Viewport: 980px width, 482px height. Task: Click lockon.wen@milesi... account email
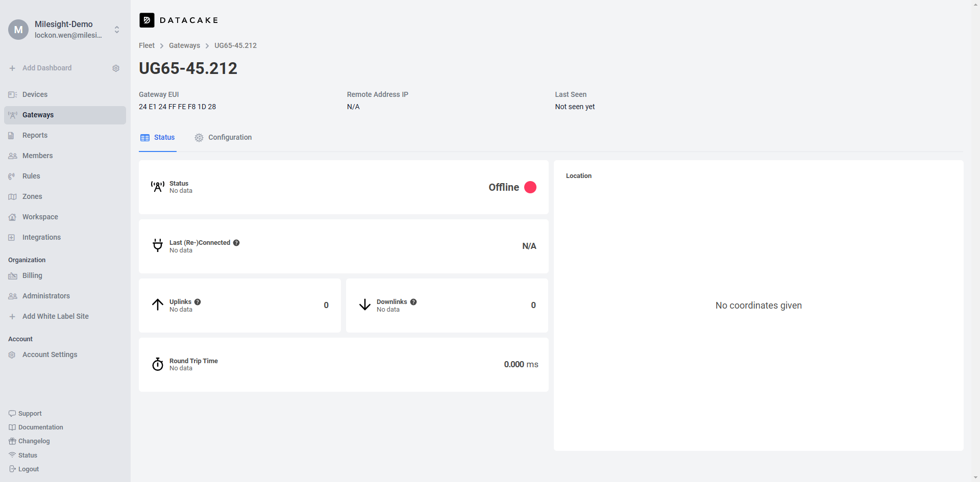tap(68, 36)
